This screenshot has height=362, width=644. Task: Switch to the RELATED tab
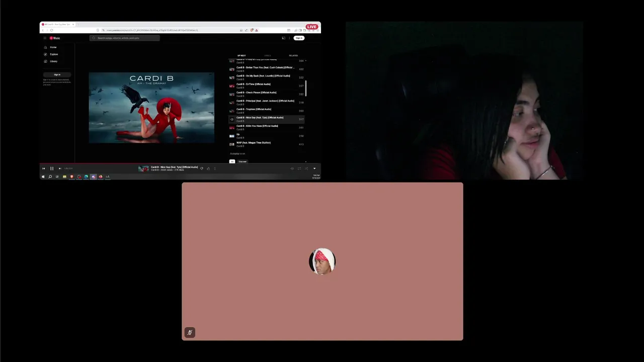293,55
